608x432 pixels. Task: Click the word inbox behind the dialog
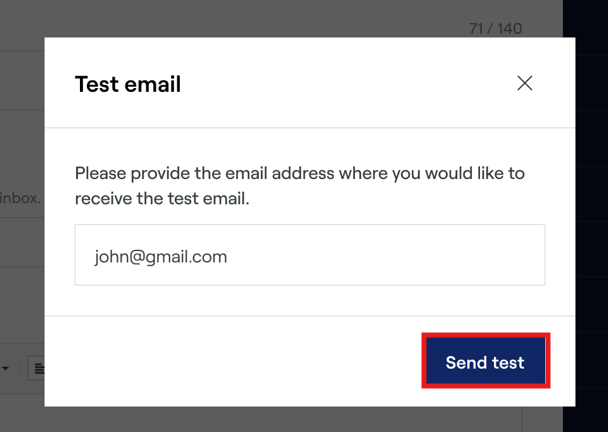20,198
